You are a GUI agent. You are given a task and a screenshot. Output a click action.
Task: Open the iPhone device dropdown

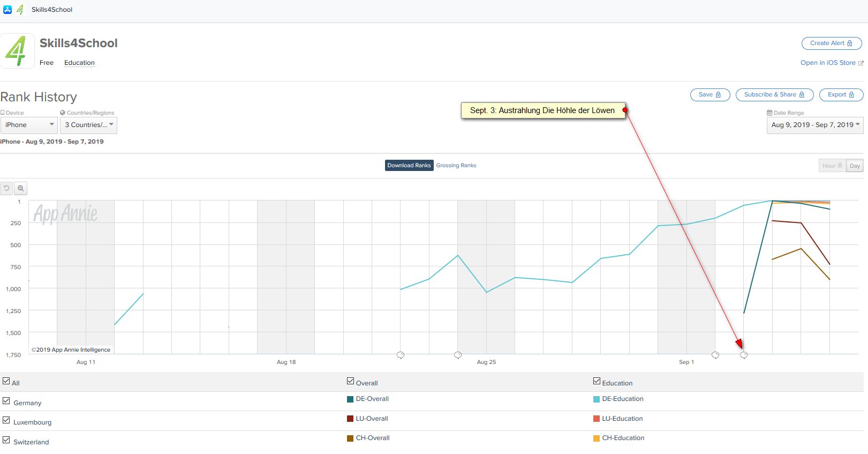[x=29, y=125]
